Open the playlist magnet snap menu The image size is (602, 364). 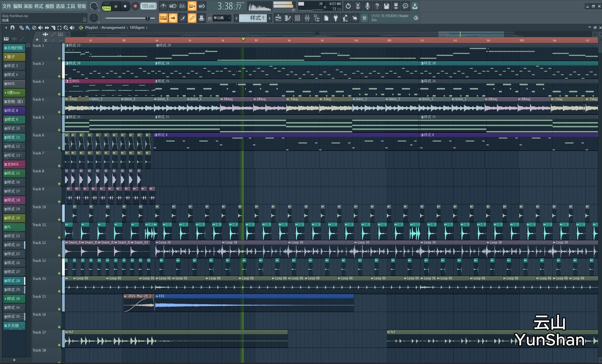pyautogui.click(x=12, y=28)
